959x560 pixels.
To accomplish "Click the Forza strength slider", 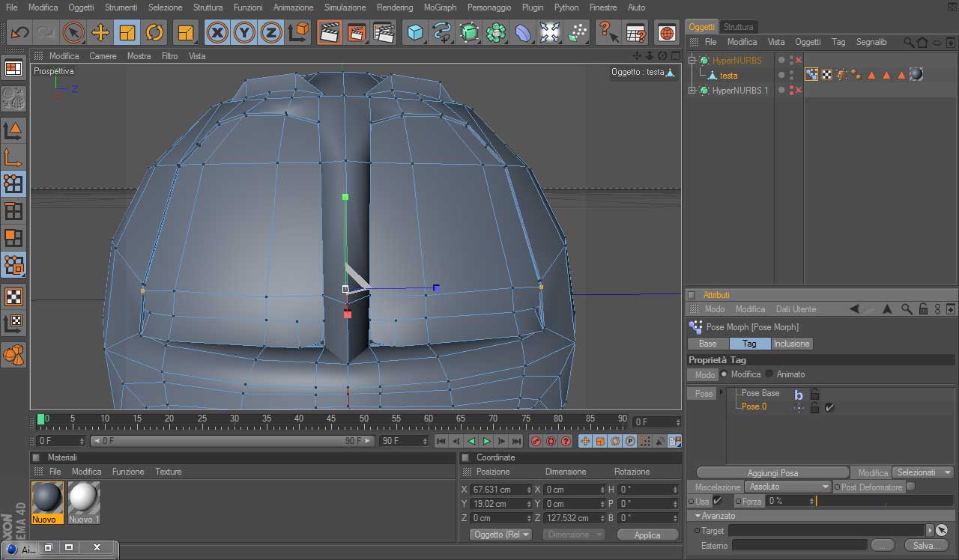I will pyautogui.click(x=884, y=501).
